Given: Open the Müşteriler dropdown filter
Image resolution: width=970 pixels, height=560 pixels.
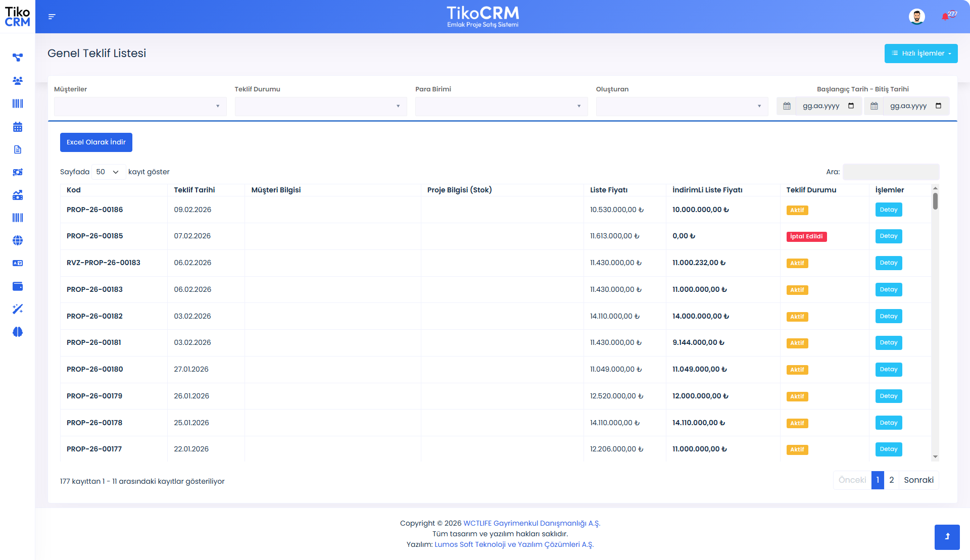Looking at the screenshot, I should click(x=140, y=106).
